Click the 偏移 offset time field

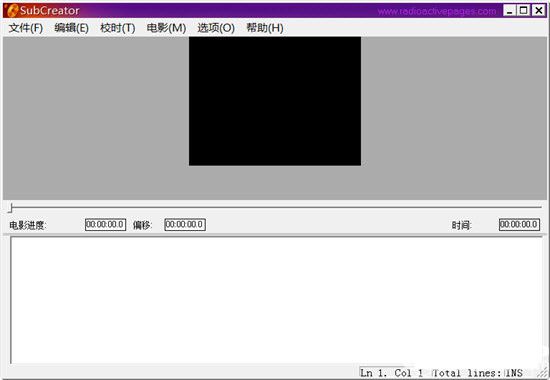185,225
